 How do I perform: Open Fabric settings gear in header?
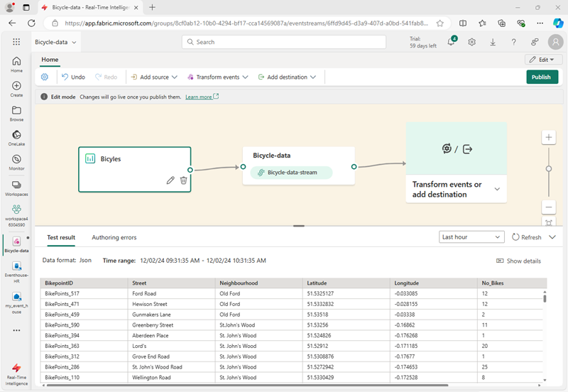click(471, 42)
